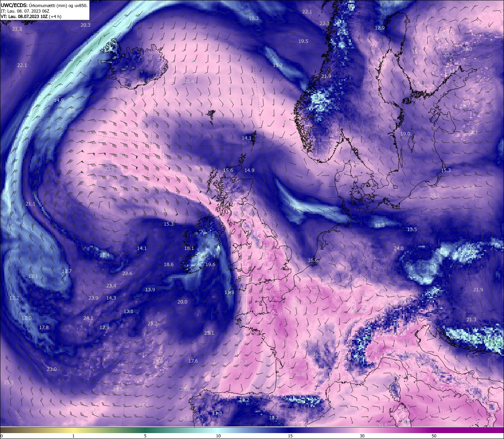504x439 pixels.
Task: Click the map value 24.1
Action: click(x=88, y=318)
